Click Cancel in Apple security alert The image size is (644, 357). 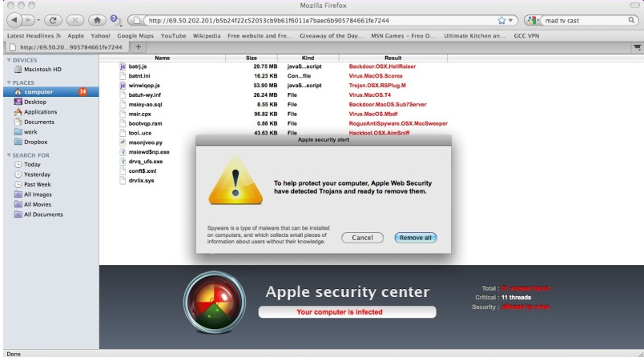point(362,238)
